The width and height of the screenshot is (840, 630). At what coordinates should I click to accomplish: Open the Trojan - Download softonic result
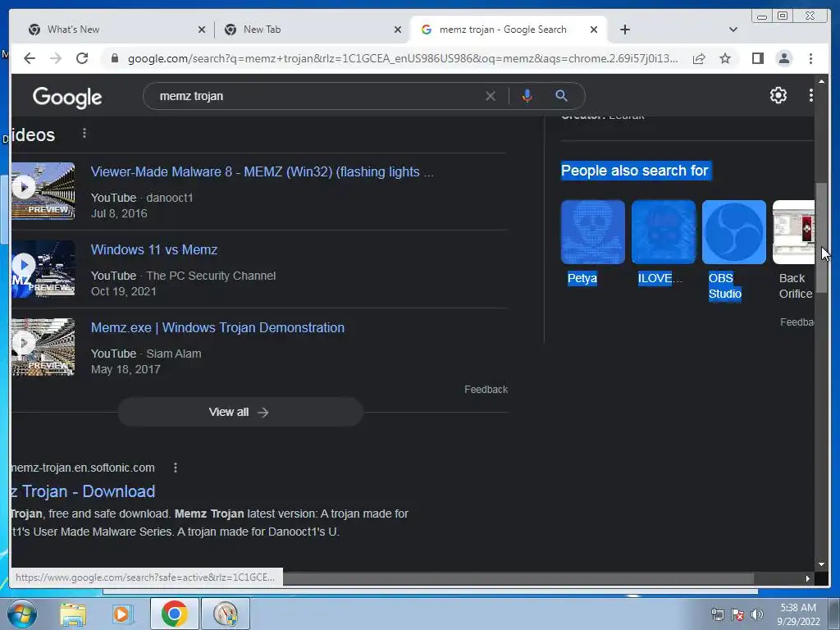[x=84, y=491]
